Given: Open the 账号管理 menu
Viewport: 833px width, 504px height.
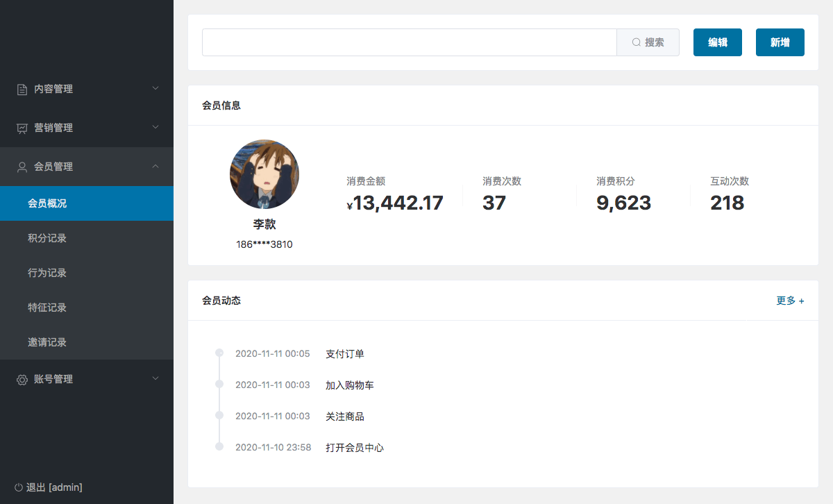Looking at the screenshot, I should coord(87,379).
